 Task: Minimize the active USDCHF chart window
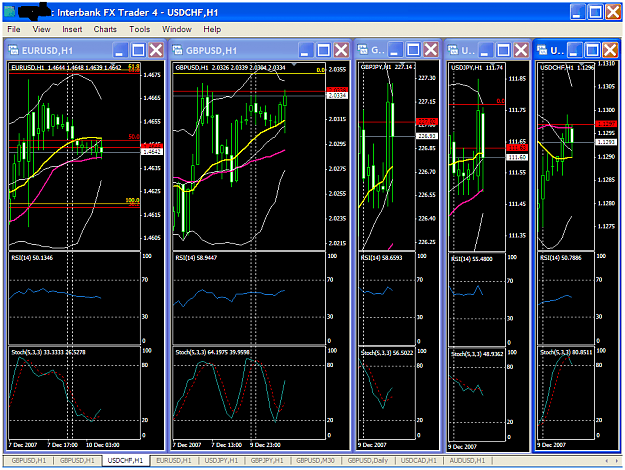[x=574, y=50]
